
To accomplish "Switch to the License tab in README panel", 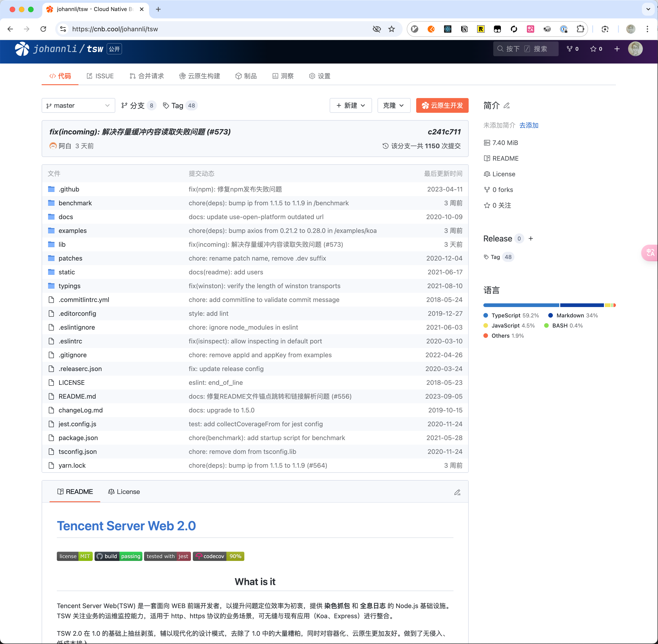I will coord(124,492).
